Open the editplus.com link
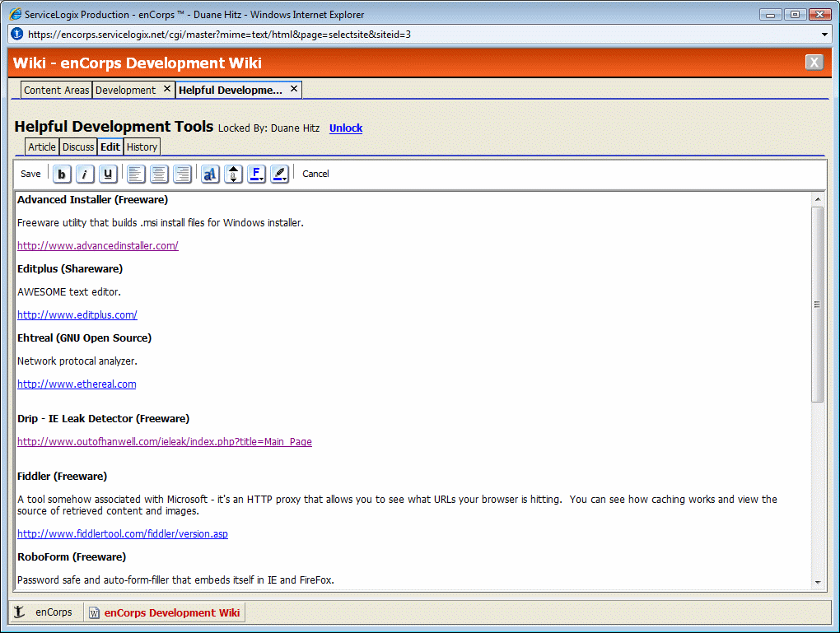840x633 pixels. (x=77, y=315)
